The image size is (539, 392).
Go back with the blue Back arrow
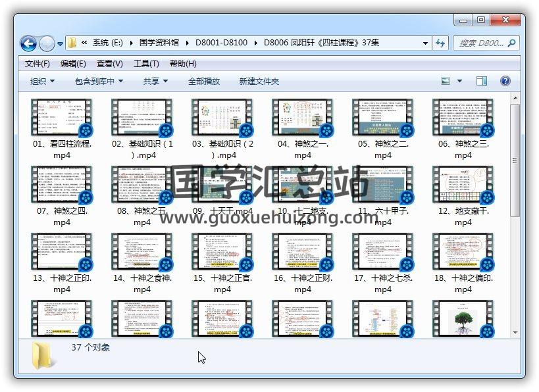28,43
